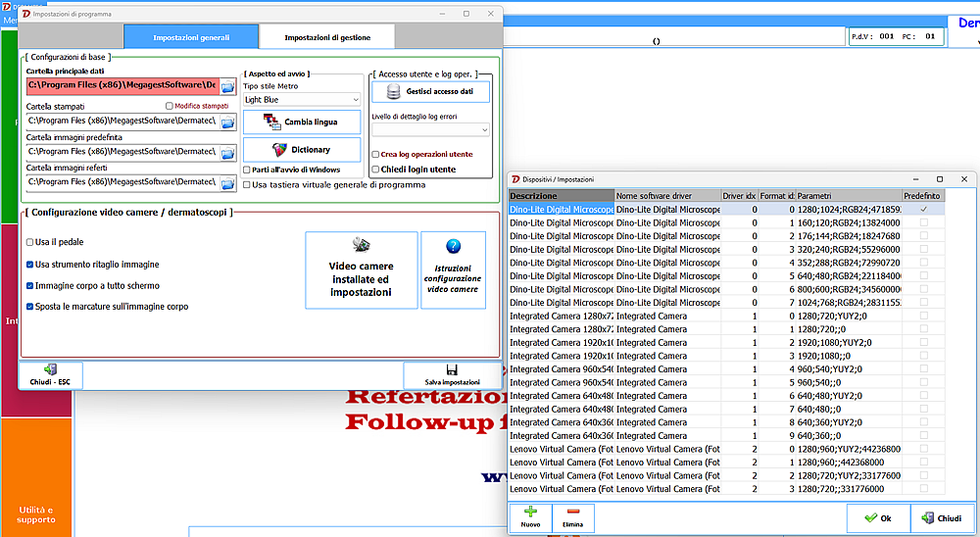
Task: Click the red minus Elimina icon
Action: (572, 512)
